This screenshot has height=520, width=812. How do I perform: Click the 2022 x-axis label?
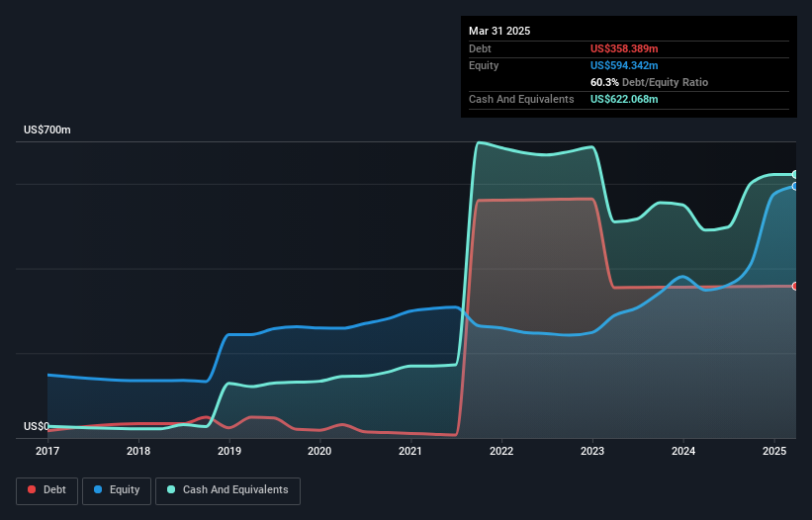coord(501,451)
